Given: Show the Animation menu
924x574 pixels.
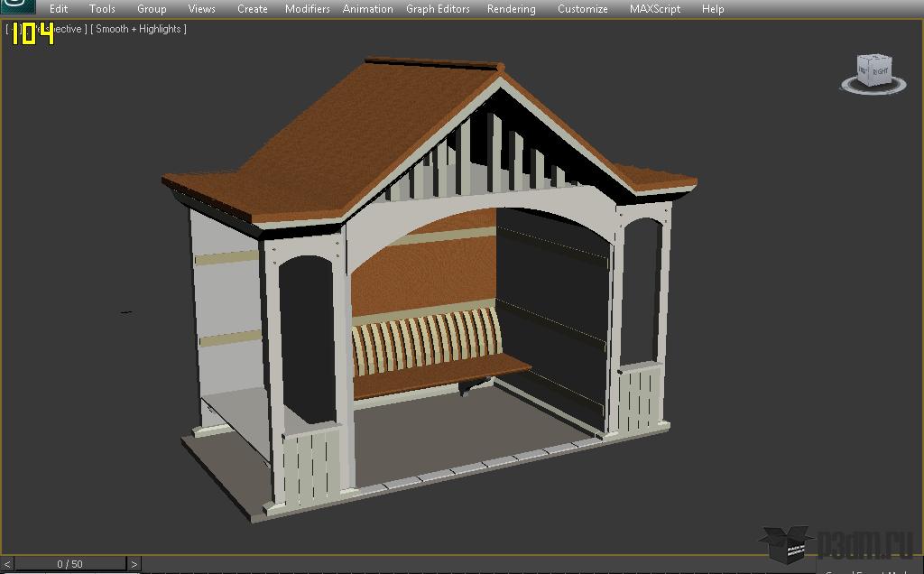Looking at the screenshot, I should [367, 9].
